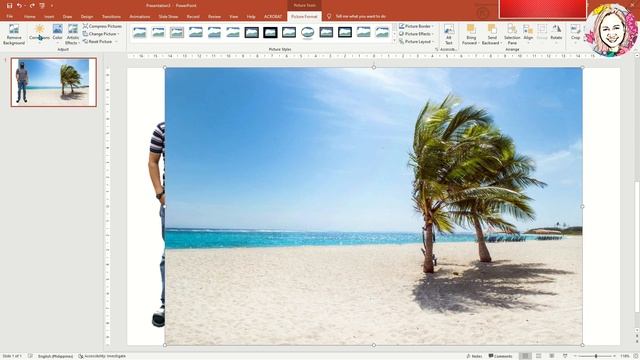Switch to the Slide Show tab
The width and height of the screenshot is (640, 360).
point(168,17)
